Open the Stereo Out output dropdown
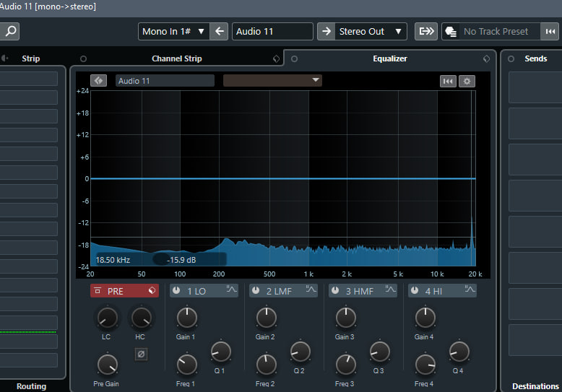 pyautogui.click(x=371, y=32)
